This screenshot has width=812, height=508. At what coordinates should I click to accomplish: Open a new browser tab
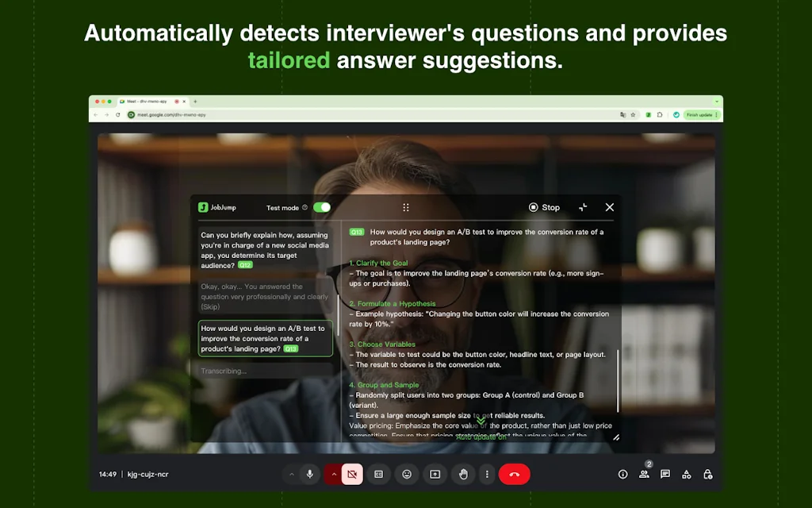(x=193, y=101)
